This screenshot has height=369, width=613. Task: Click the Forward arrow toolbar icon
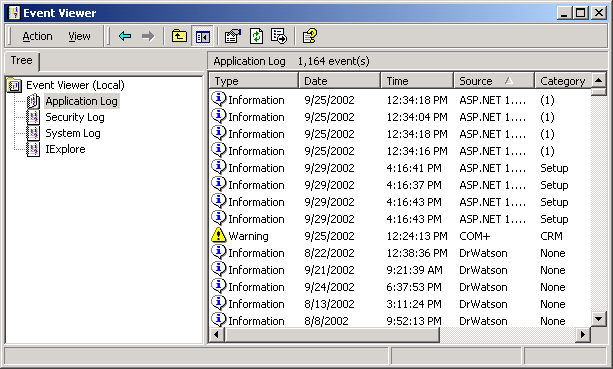point(148,36)
